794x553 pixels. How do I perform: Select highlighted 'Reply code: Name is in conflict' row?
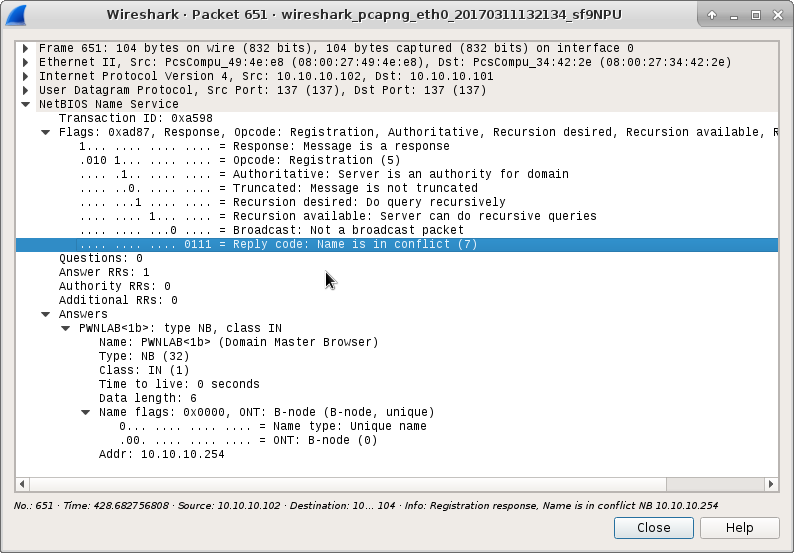(397, 245)
